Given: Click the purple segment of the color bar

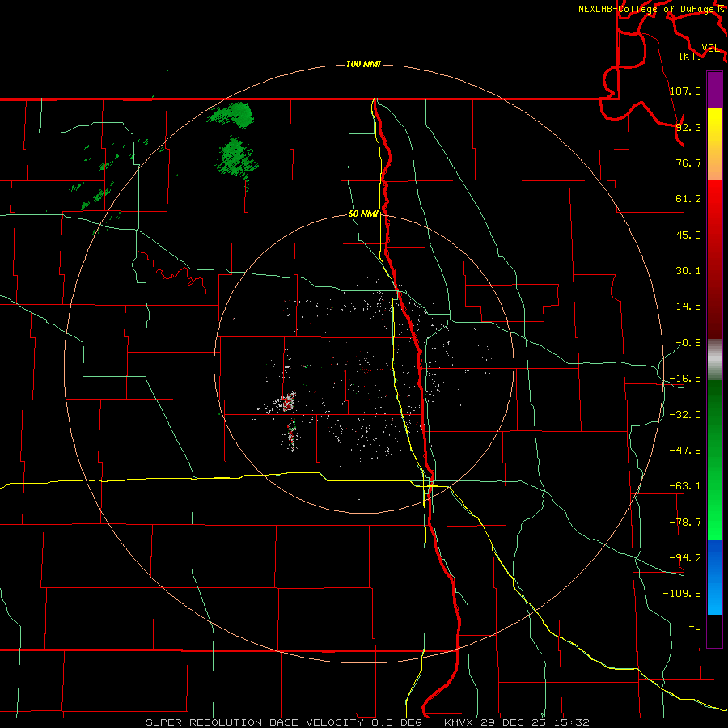Looking at the screenshot, I should click(x=714, y=90).
